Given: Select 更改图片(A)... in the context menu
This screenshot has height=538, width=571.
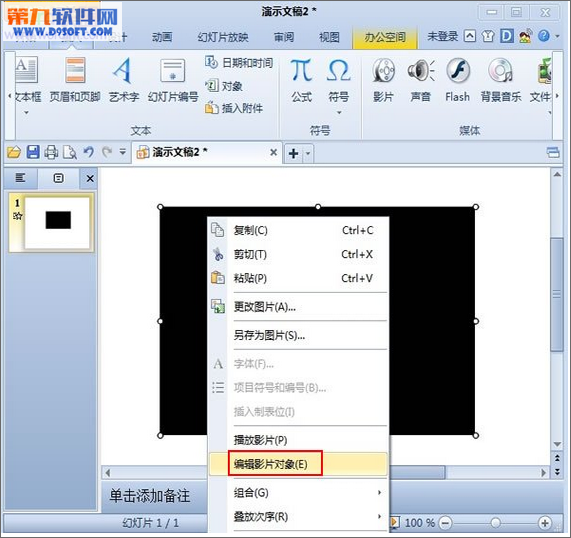Looking at the screenshot, I should (x=298, y=307).
